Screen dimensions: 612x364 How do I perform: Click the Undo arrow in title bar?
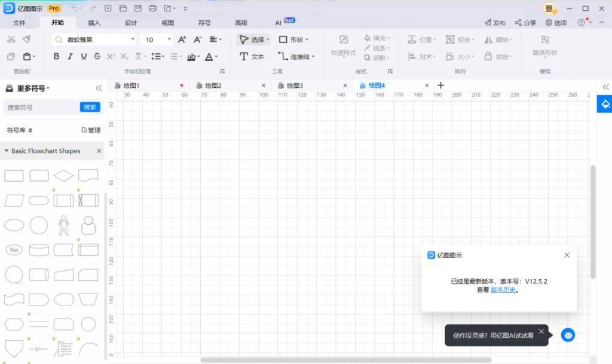[74, 8]
